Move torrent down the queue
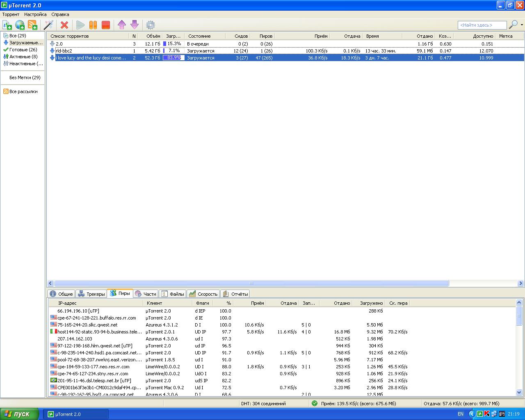This screenshot has width=525, height=420. pyautogui.click(x=135, y=25)
